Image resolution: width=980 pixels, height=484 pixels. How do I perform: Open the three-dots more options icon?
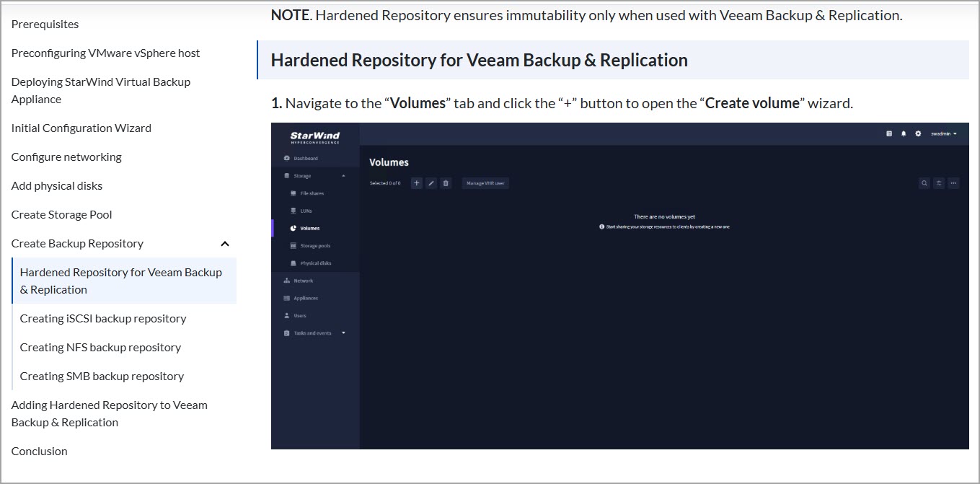(x=953, y=183)
